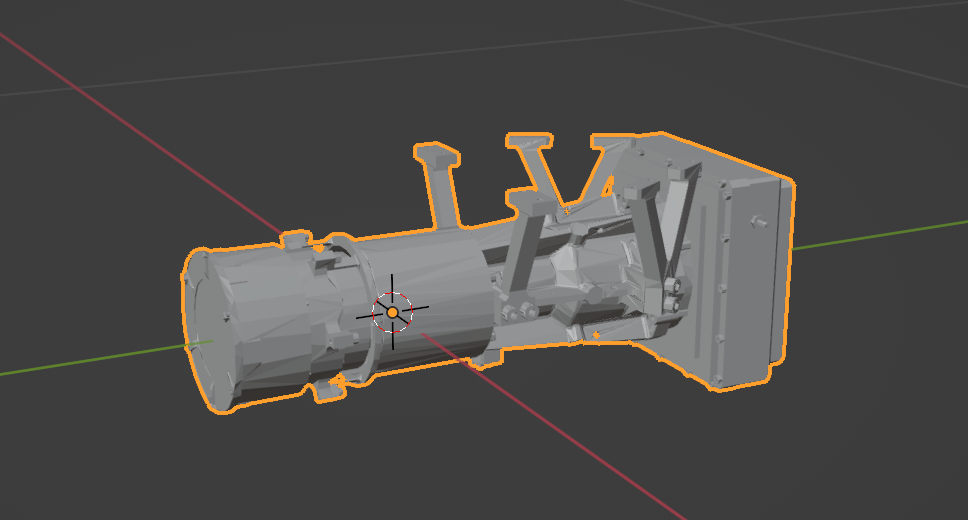Click the top tab on the front section
Screen dimensions: 968x520
pyautogui.click(x=297, y=242)
